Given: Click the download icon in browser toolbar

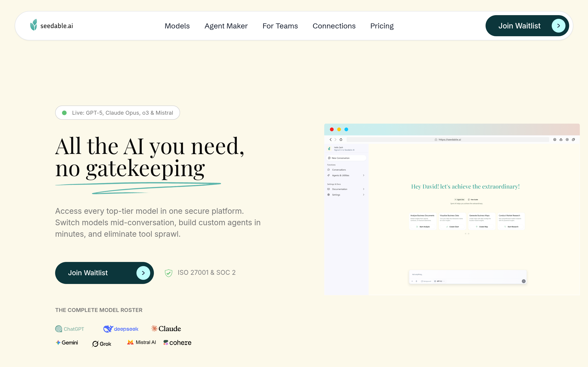Looking at the screenshot, I should 555,139.
